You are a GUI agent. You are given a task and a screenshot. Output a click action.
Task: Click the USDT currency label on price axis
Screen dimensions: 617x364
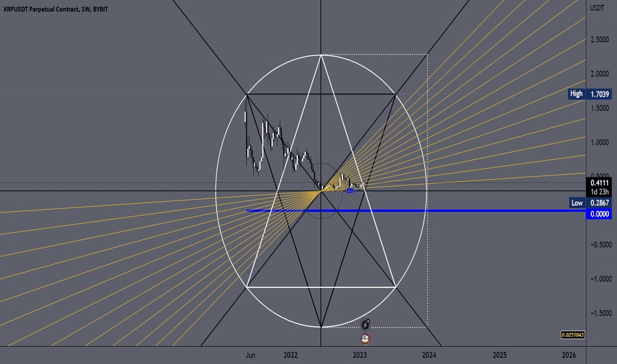(x=597, y=8)
